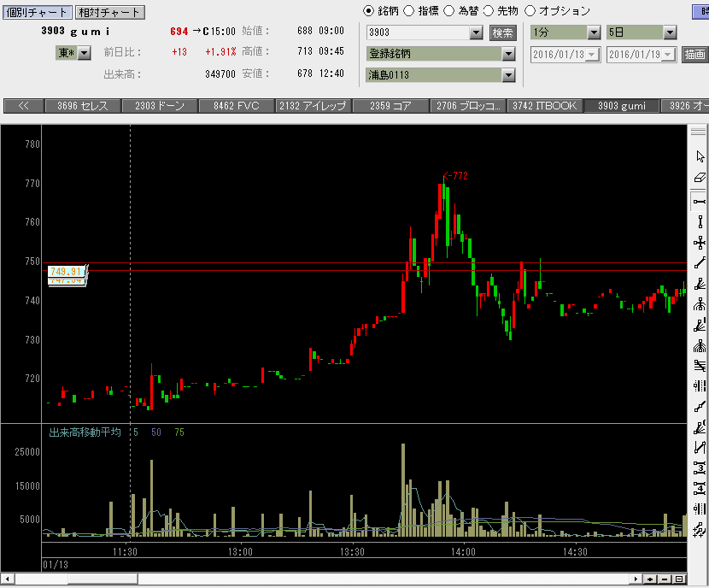Select the slanted parallel lines tool
Viewport: 709px width, 588px height.
tap(700, 366)
